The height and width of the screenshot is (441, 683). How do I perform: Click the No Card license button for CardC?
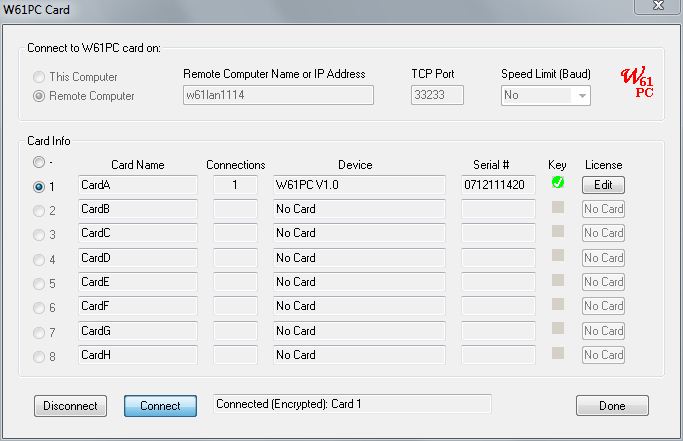pyautogui.click(x=603, y=233)
